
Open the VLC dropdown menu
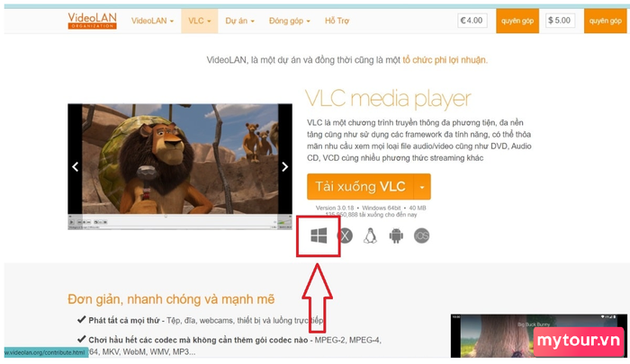pos(199,21)
